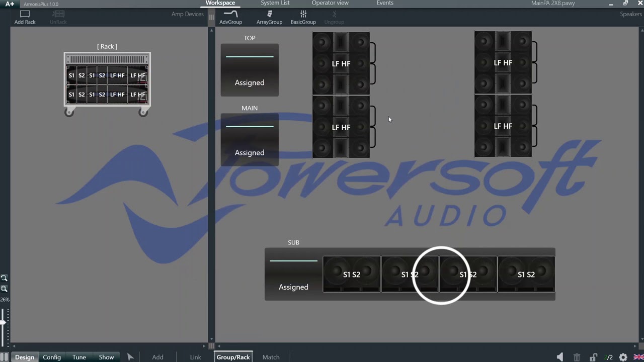The width and height of the screenshot is (644, 362).
Task: Click the Ungroup toolbar icon
Action: (334, 14)
